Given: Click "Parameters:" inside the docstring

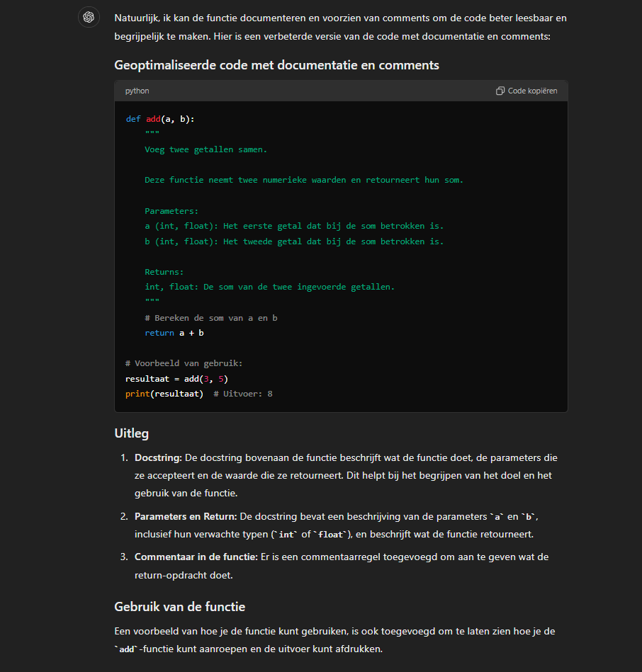Looking at the screenshot, I should point(171,211).
